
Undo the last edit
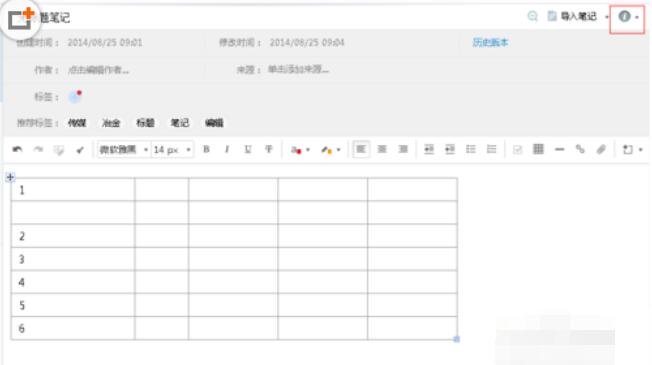tap(17, 149)
